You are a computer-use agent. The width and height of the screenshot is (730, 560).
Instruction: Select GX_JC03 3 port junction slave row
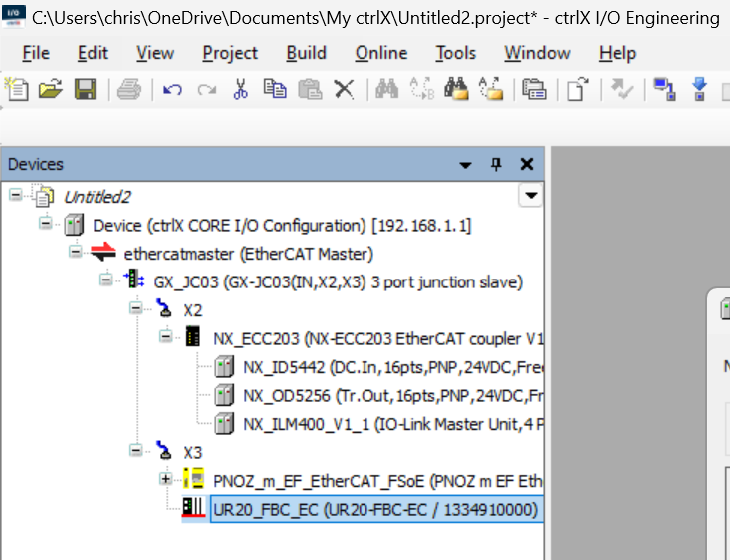[338, 282]
